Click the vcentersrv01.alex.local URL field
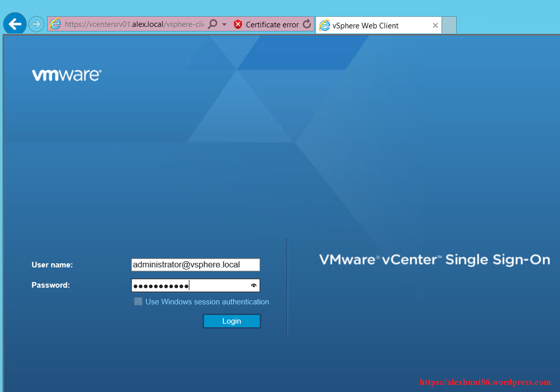 point(134,24)
